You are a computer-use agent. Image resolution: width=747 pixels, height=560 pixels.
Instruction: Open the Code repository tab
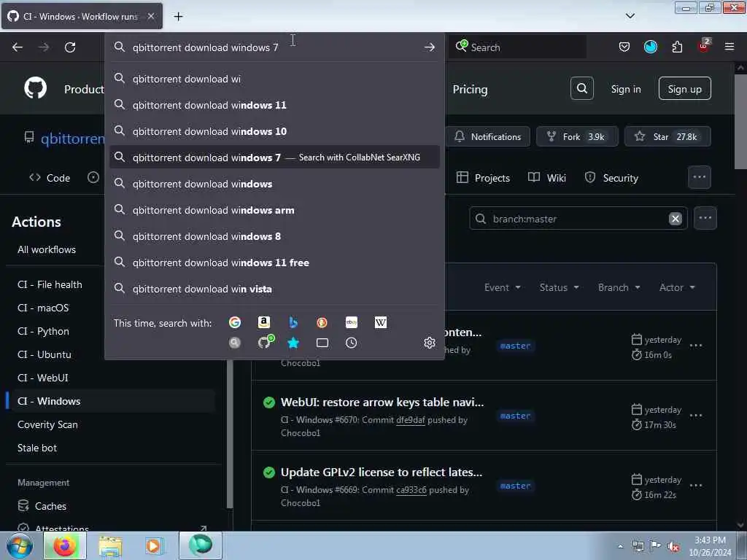pyautogui.click(x=50, y=178)
